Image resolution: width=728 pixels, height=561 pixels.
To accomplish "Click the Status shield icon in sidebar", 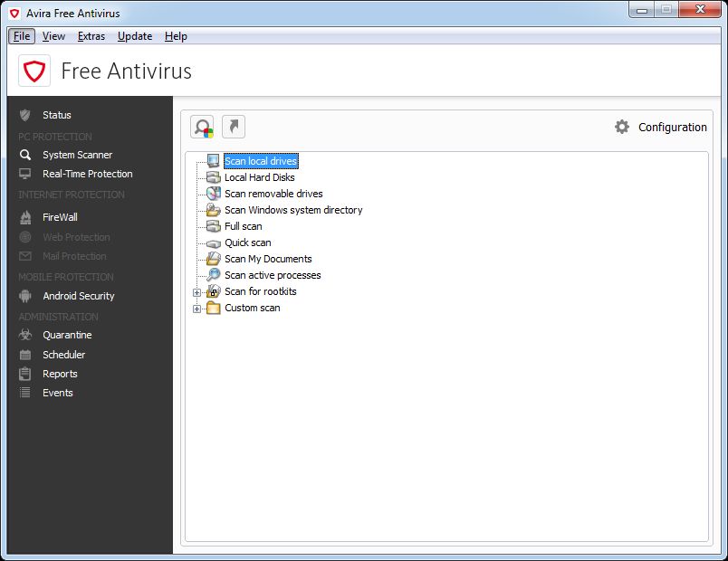I will point(25,115).
